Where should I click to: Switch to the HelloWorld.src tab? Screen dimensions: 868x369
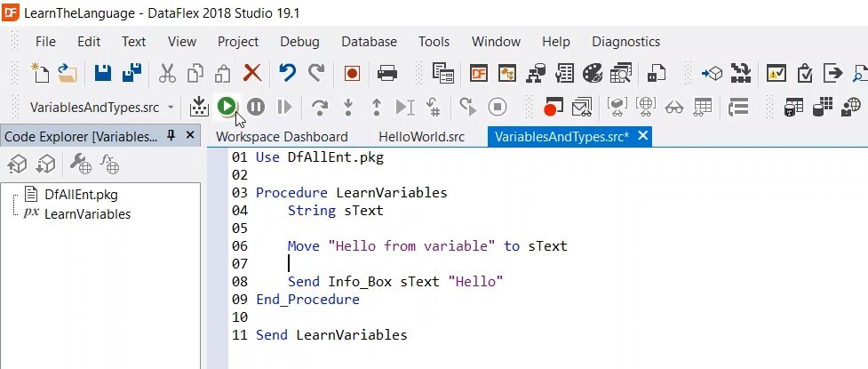tap(421, 137)
